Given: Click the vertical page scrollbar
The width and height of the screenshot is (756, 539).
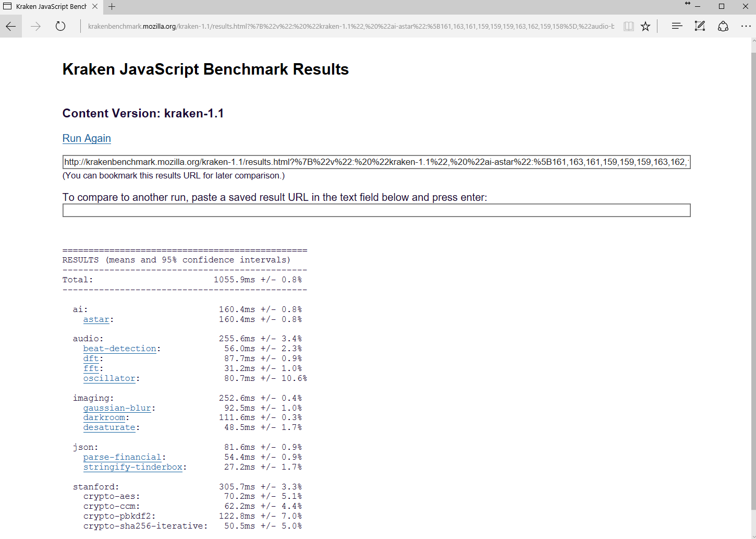Looking at the screenshot, I should [753, 282].
